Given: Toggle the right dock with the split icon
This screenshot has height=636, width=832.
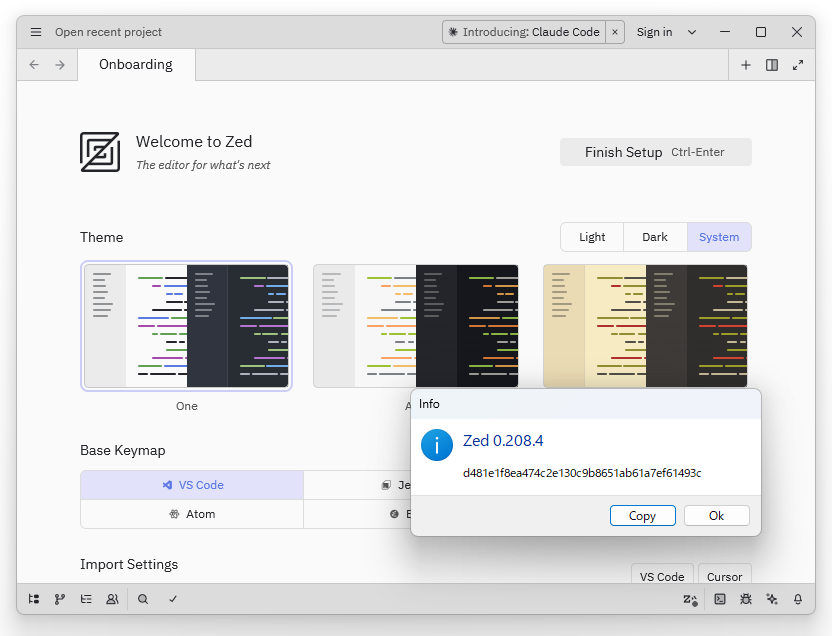Looking at the screenshot, I should (771, 64).
